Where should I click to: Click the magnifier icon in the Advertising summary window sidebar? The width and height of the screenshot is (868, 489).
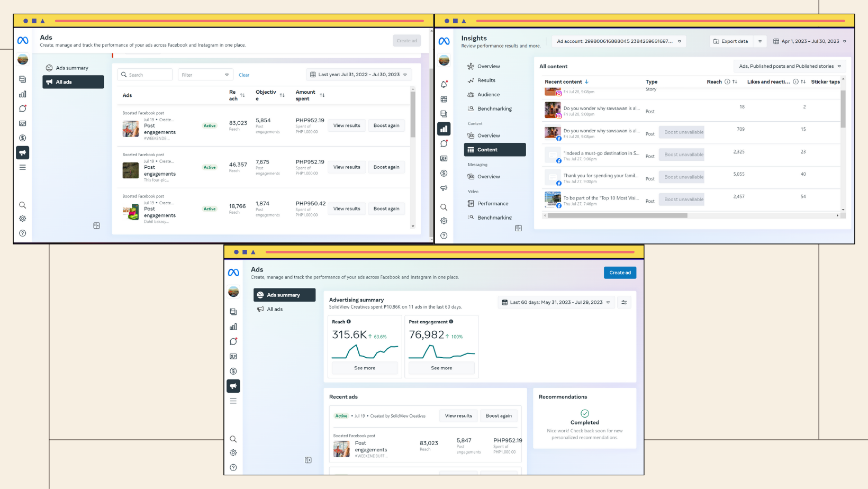tap(233, 439)
